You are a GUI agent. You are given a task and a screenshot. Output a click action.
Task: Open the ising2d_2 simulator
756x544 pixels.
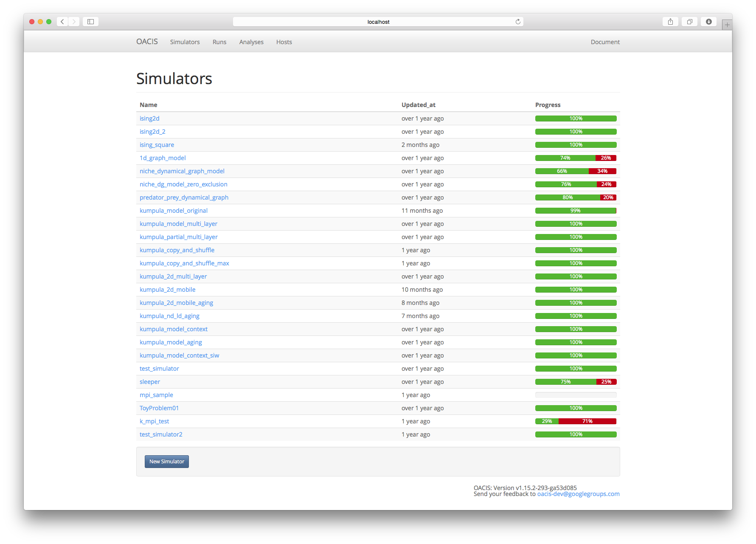coord(152,132)
